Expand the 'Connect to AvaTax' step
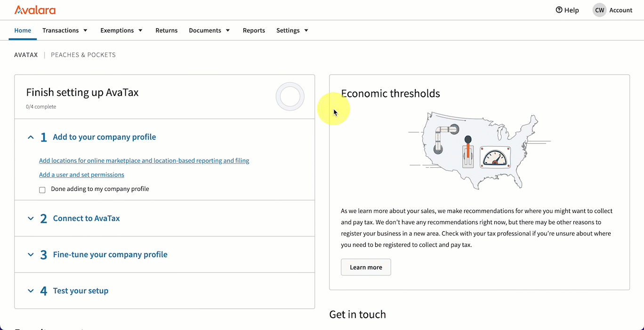Image resolution: width=644 pixels, height=330 pixels. pyautogui.click(x=31, y=219)
